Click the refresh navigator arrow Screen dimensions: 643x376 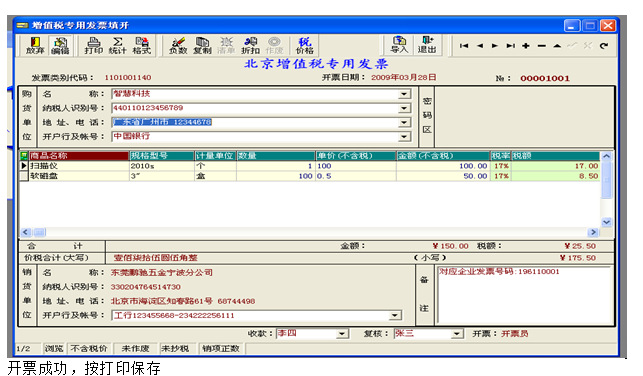(604, 46)
